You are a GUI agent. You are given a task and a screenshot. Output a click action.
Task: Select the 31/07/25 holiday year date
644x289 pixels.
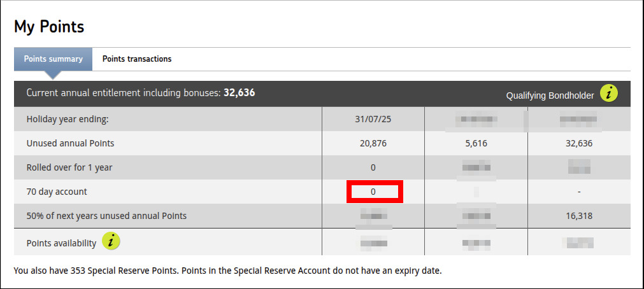(x=373, y=120)
